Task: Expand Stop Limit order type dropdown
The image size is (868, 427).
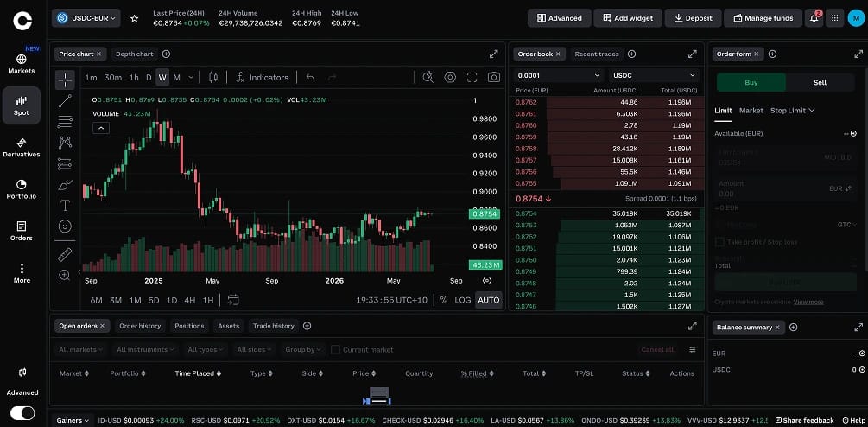Action: 792,111
